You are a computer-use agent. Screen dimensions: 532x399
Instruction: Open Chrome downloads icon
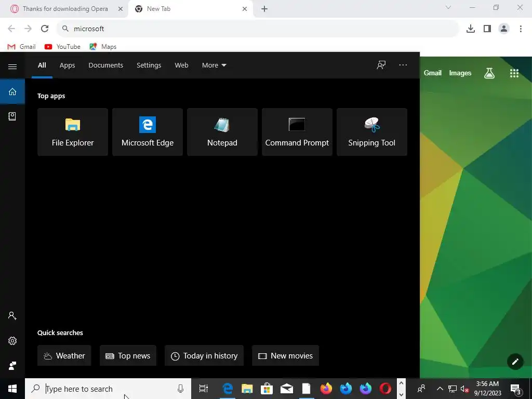click(471, 29)
